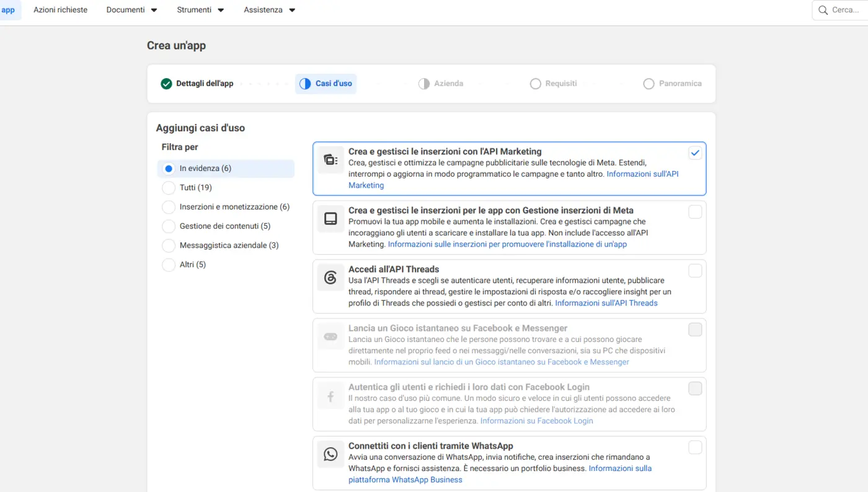This screenshot has width=868, height=492.
Task: Go to the Casi d'uso step
Action: click(x=326, y=84)
